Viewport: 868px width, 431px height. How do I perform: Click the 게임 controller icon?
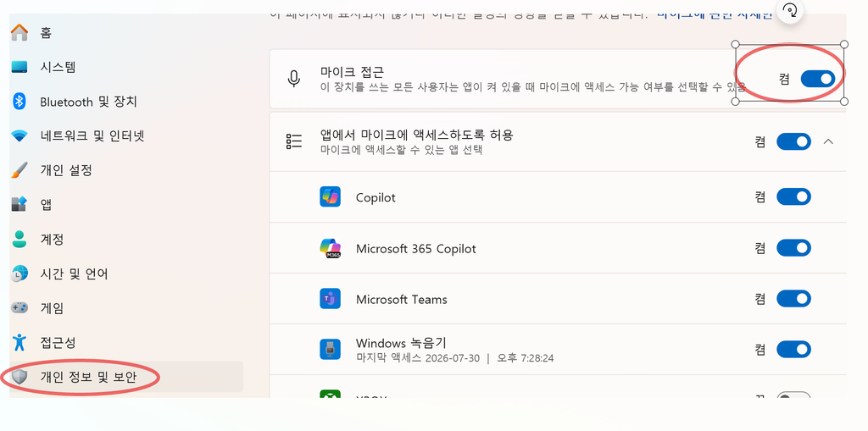[19, 307]
